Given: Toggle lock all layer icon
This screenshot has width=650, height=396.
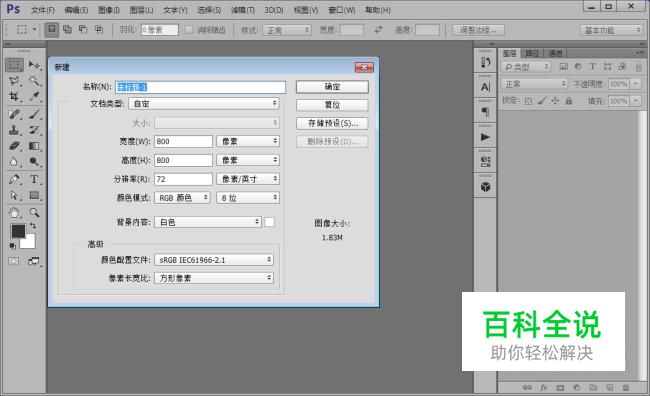Looking at the screenshot, I should pos(569,101).
